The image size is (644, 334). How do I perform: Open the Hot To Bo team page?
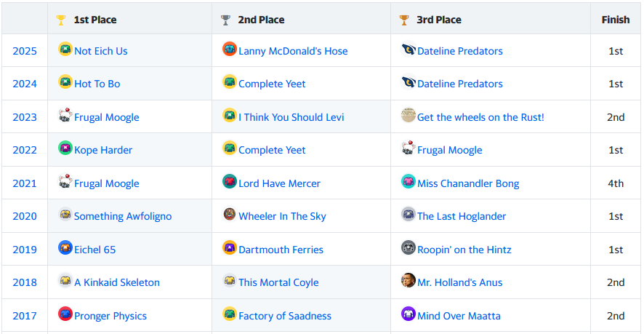pyautogui.click(x=97, y=84)
